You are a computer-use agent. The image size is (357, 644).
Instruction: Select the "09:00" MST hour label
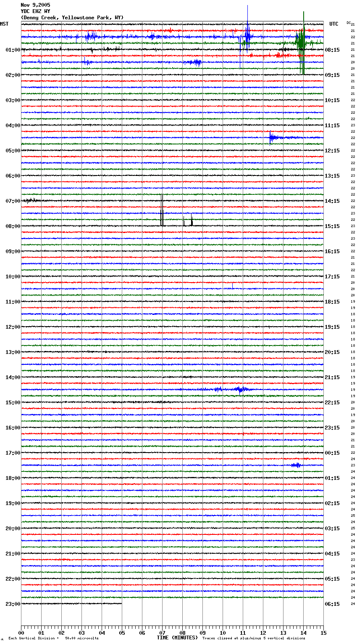13,251
